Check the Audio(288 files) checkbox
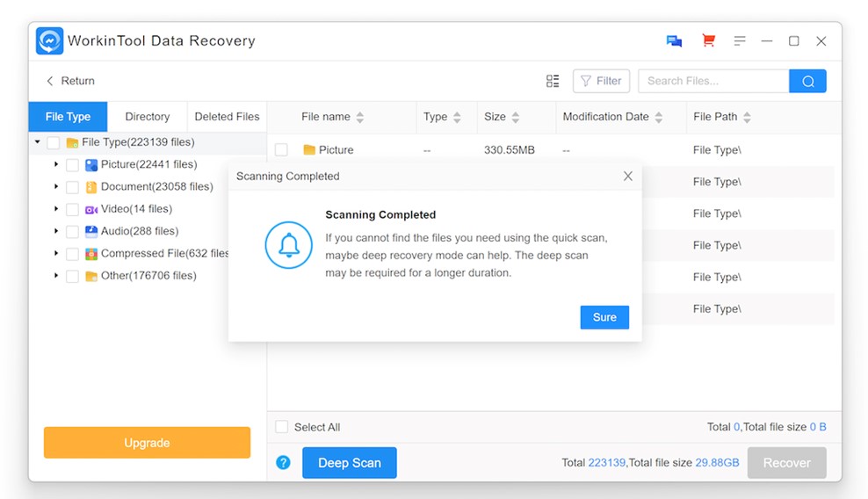Screen dimensions: 868x499 click(72, 232)
